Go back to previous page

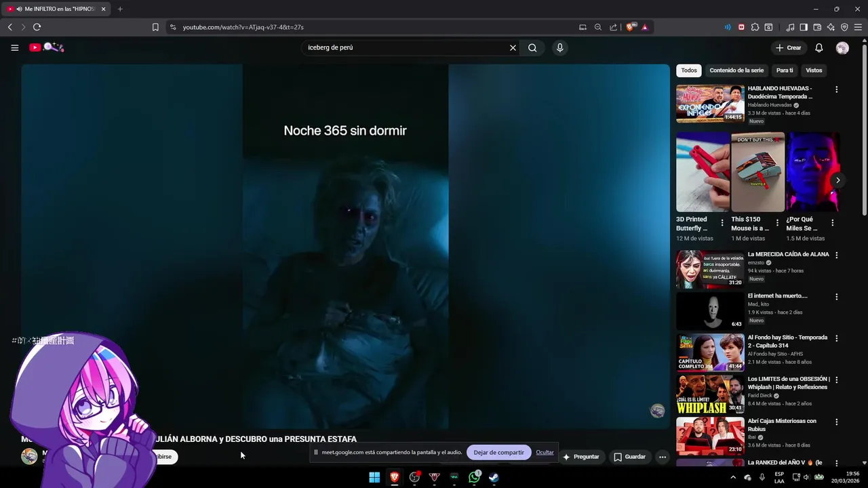[9, 27]
